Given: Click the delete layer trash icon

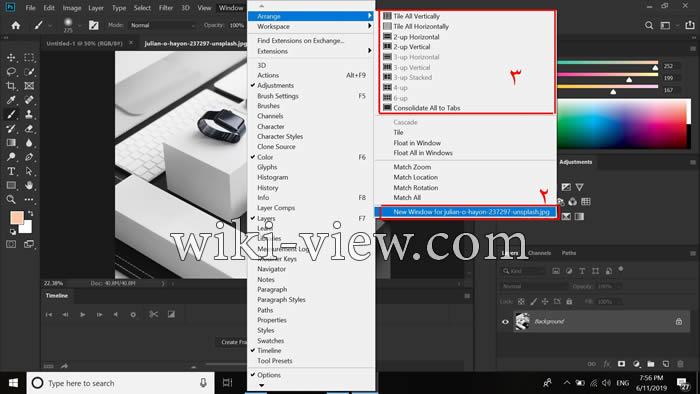Looking at the screenshot, I should (x=680, y=364).
